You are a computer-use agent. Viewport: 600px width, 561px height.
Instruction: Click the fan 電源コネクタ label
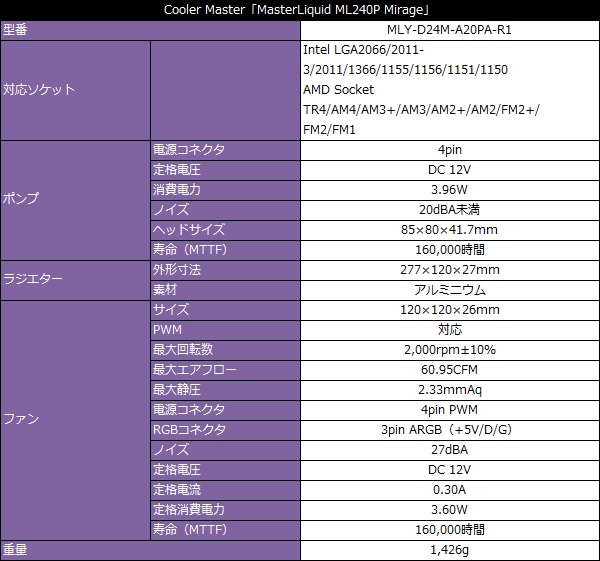click(189, 410)
